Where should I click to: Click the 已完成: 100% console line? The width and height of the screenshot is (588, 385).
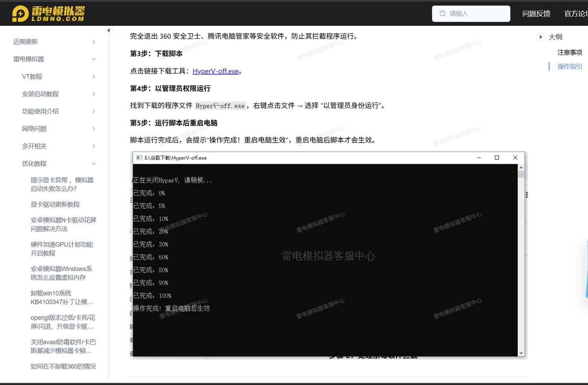152,295
